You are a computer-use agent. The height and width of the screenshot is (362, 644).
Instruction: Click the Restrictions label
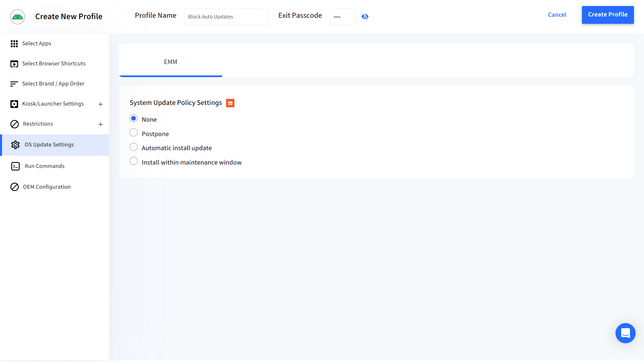pyautogui.click(x=38, y=124)
